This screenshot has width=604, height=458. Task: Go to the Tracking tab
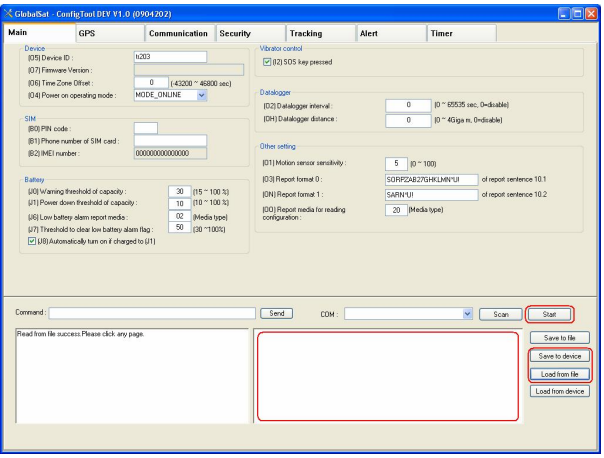point(321,34)
